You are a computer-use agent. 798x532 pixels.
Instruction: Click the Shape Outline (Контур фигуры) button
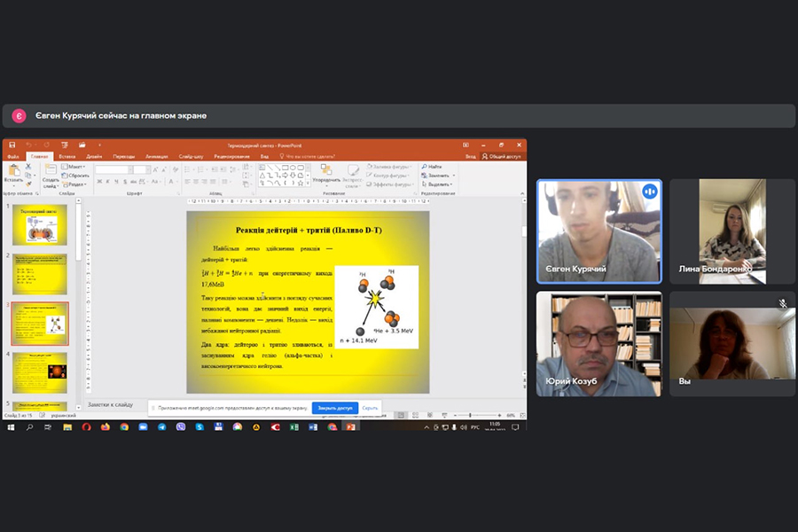coord(387,176)
